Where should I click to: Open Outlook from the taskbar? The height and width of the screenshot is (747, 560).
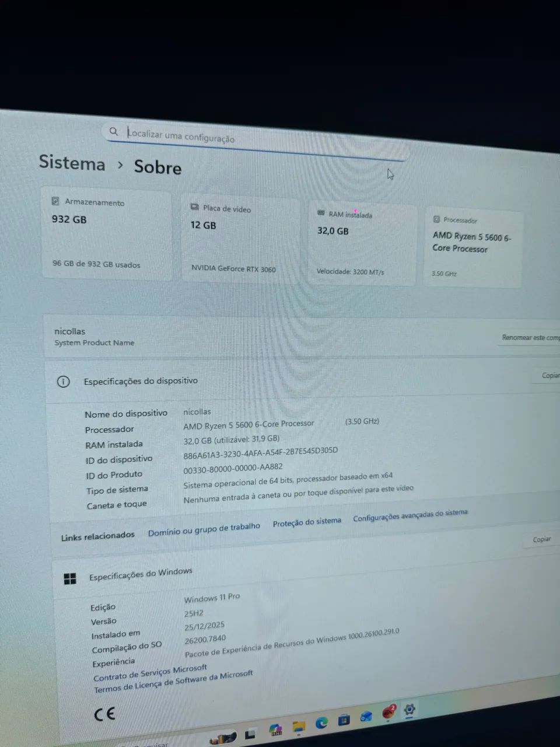click(366, 716)
